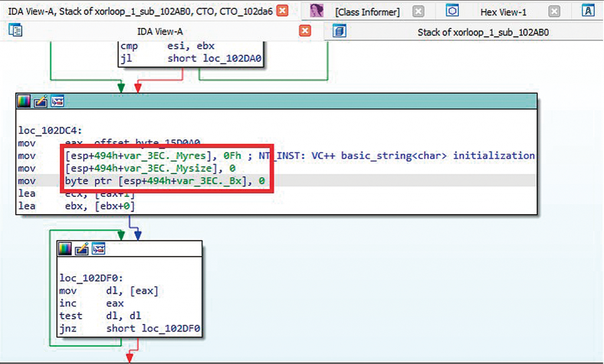Click the group-nodes icon on loc_102DC4 block
This screenshot has height=364, width=604.
pyautogui.click(x=57, y=100)
